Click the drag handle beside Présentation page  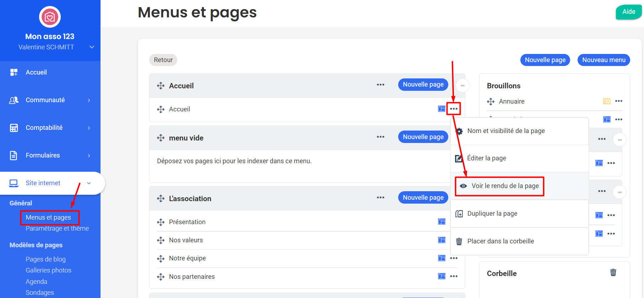(161, 222)
